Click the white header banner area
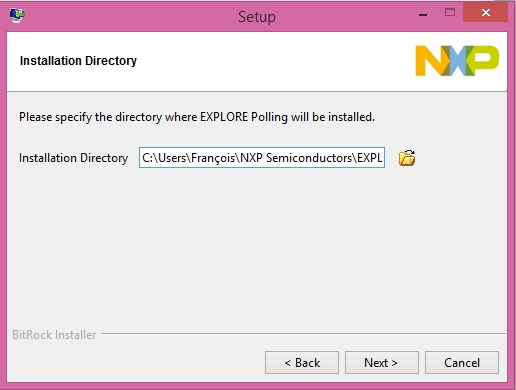 coord(257,61)
